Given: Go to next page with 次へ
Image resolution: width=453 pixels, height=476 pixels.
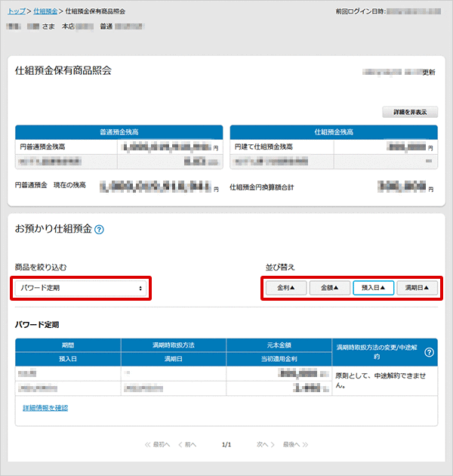Looking at the screenshot, I should 262,444.
